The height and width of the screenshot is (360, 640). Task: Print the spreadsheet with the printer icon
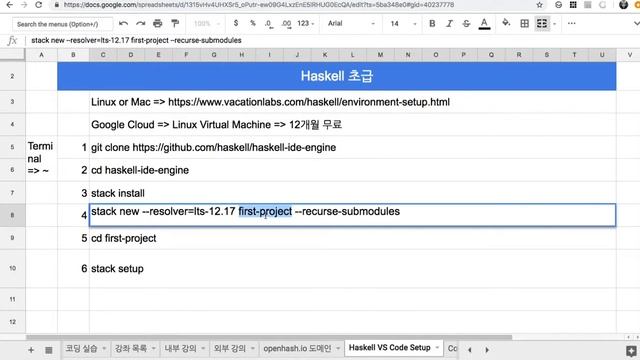pyautogui.click(x=158, y=24)
